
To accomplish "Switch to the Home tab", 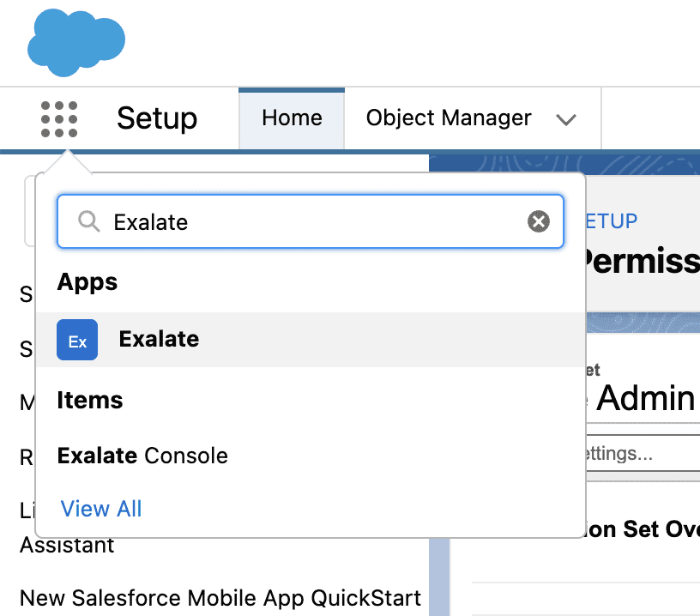I will (x=292, y=118).
